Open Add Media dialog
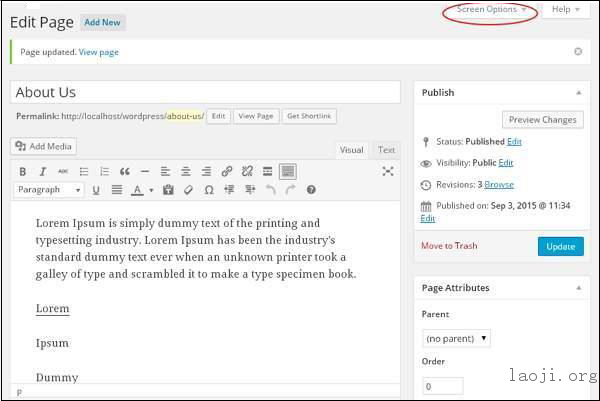 (43, 146)
